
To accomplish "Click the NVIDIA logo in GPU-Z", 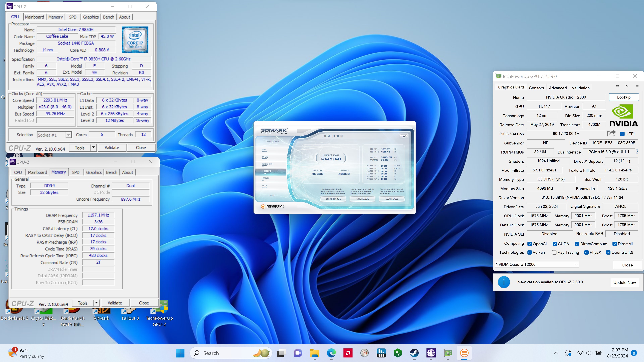I will (624, 115).
